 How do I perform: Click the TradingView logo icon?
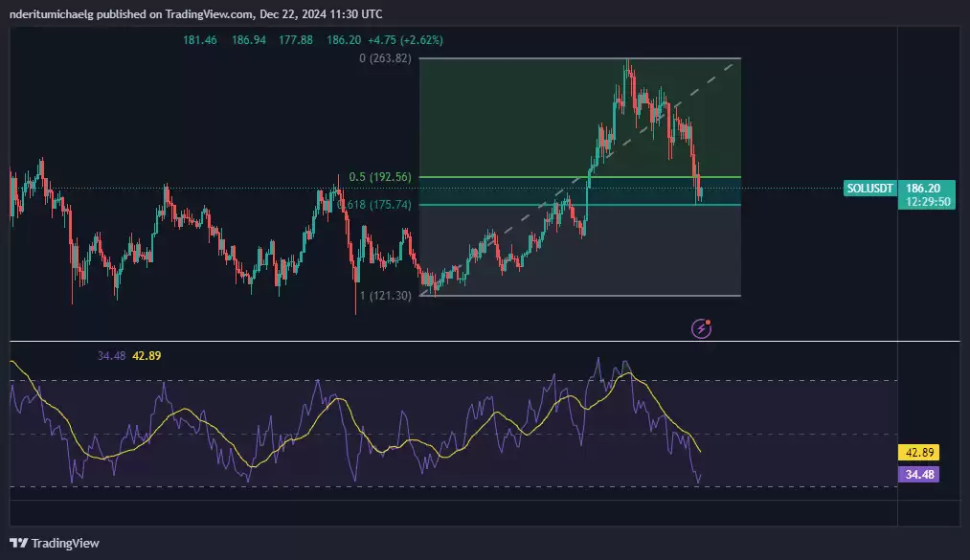[x=18, y=543]
